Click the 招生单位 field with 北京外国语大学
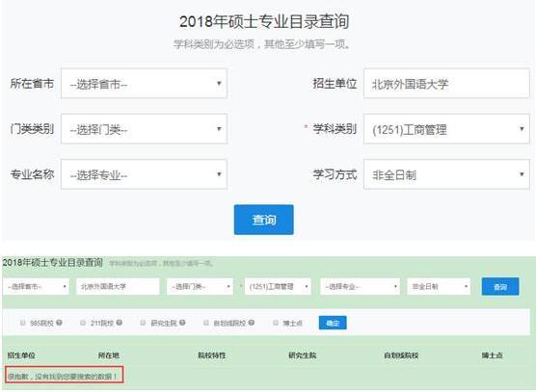Viewport: 536px width, 392px height. (446, 84)
